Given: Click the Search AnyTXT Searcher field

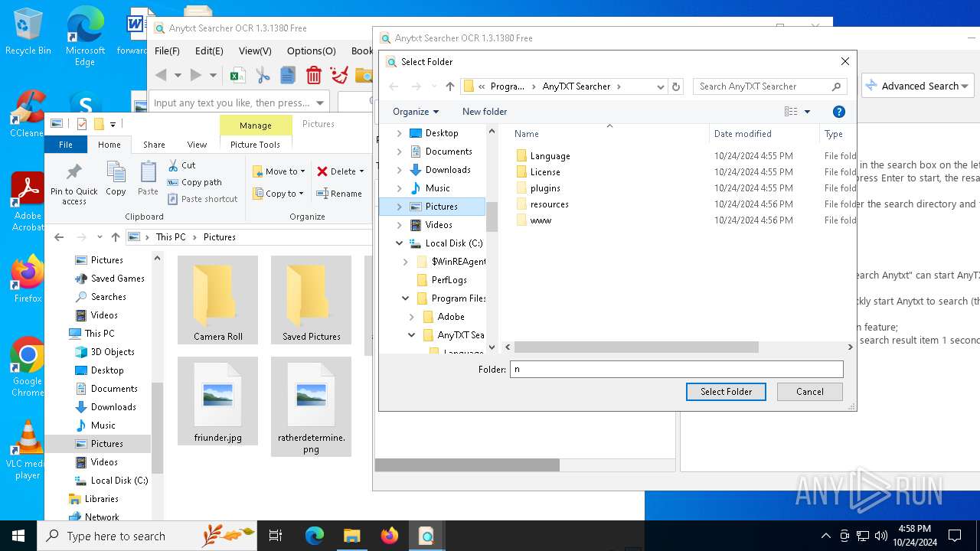Looking at the screenshot, I should tap(770, 86).
